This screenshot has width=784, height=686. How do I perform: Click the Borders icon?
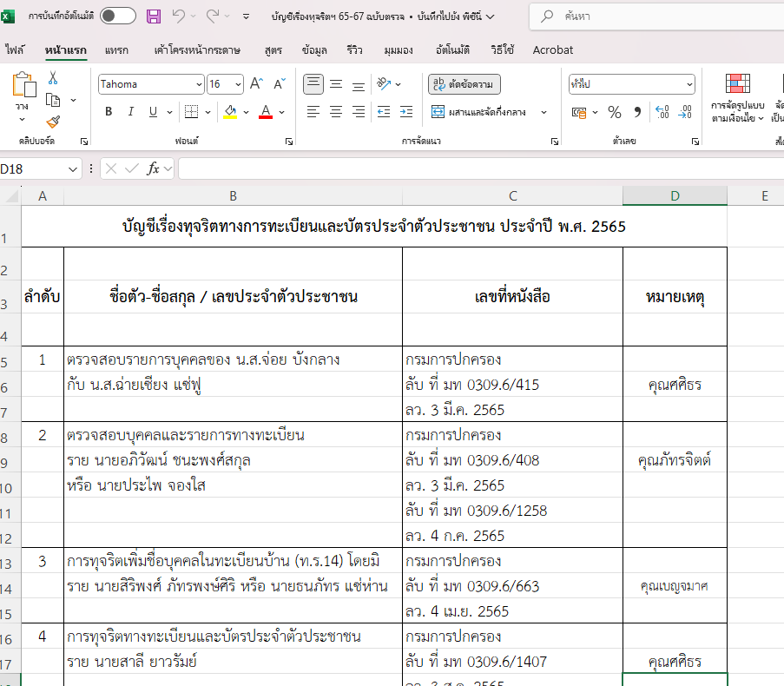pyautogui.click(x=192, y=111)
